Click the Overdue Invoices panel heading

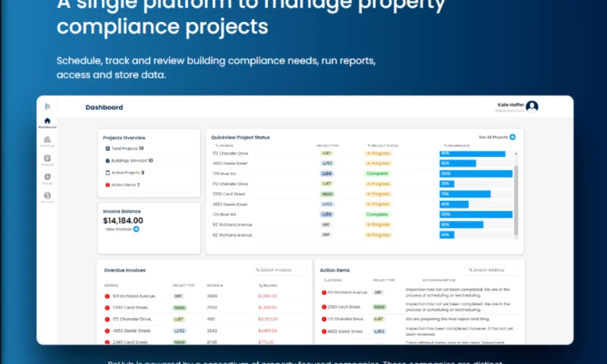[124, 271]
